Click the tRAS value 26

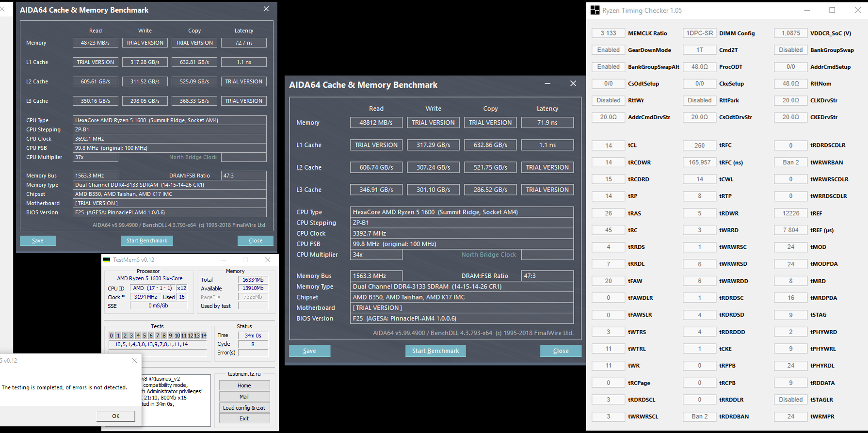[608, 213]
